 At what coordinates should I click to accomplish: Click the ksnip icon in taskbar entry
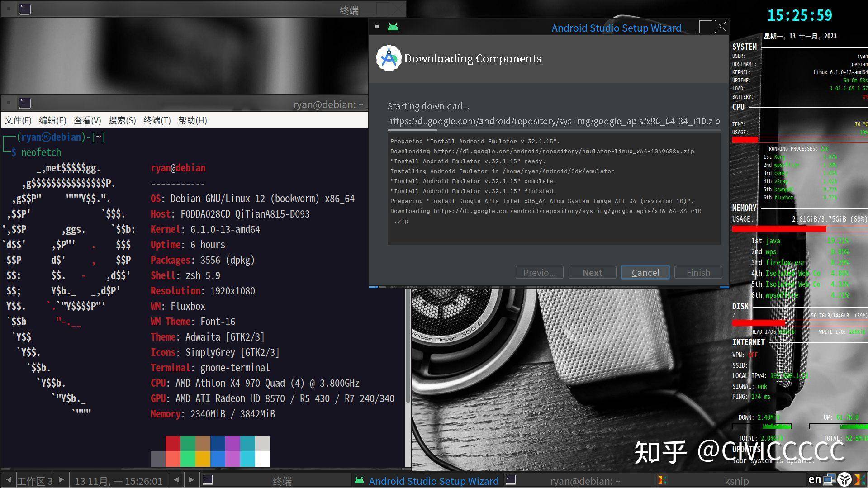point(662,480)
